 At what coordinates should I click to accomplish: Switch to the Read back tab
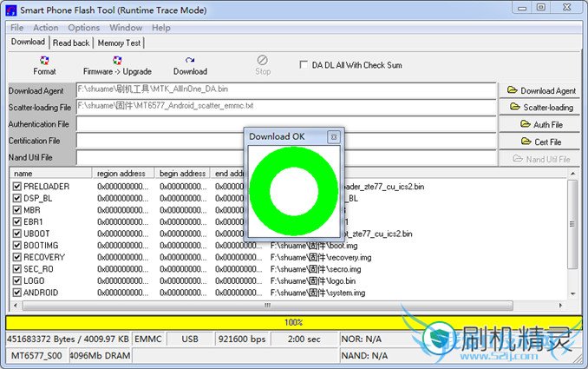71,43
